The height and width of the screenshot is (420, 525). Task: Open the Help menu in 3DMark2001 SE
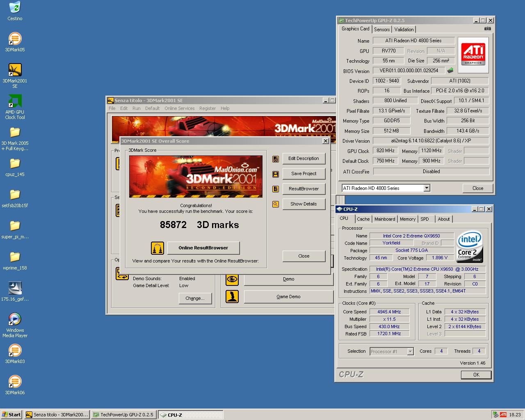225,108
